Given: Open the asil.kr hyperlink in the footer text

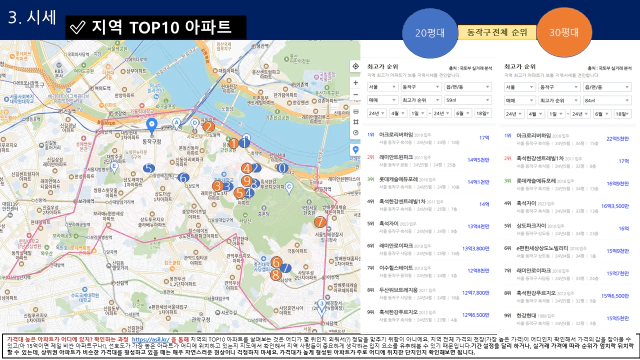Looking at the screenshot, I should (151, 339).
